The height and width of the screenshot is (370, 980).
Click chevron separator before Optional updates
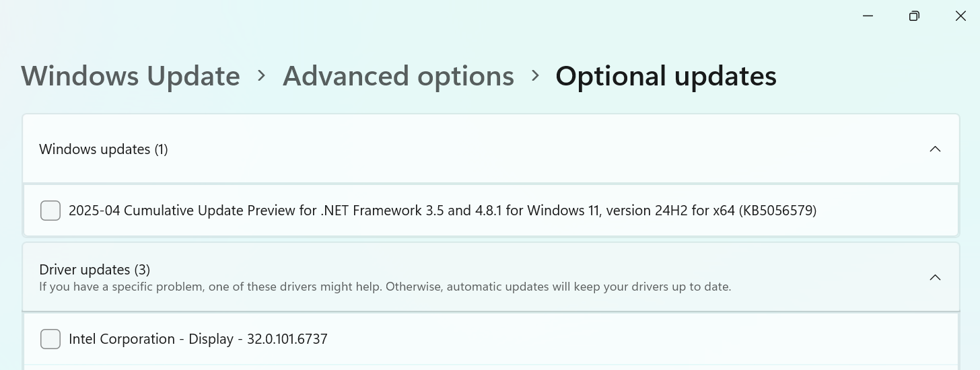(535, 76)
